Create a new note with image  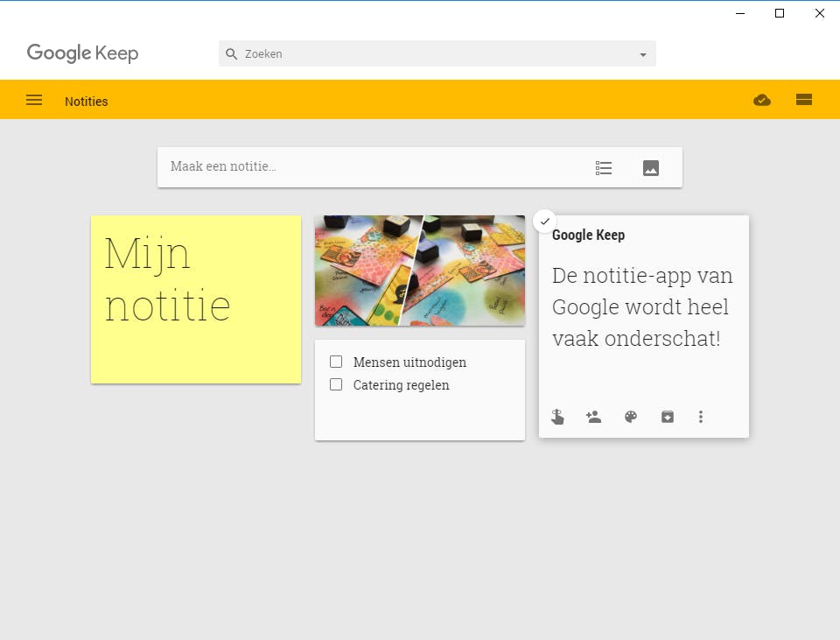[650, 168]
